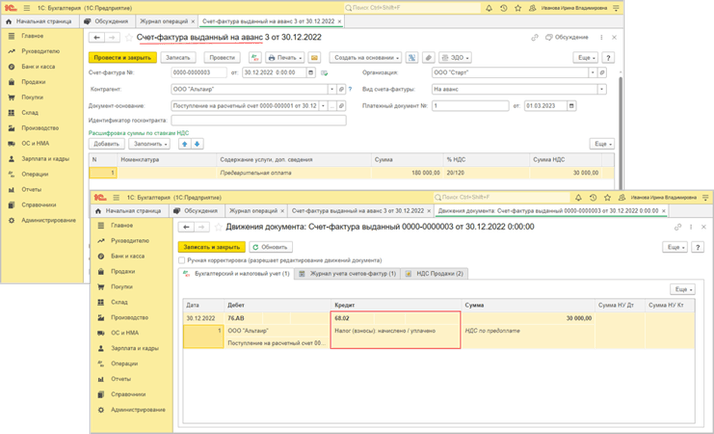The image size is (714, 434).
Task: Click the favorites star next to Счет-фактура title
Action: click(128, 38)
